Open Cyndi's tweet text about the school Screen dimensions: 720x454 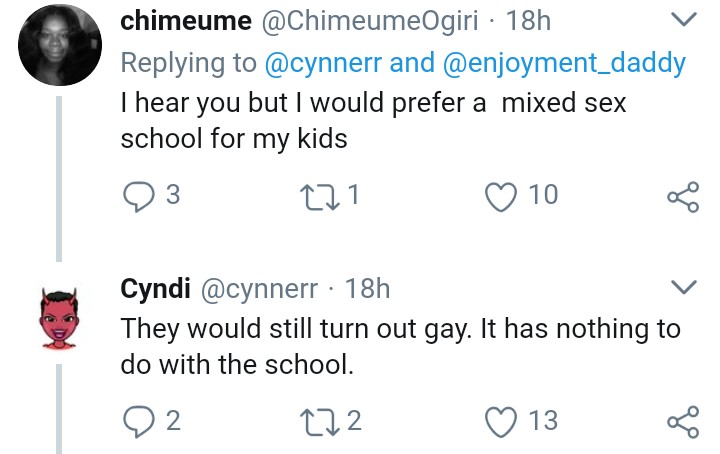point(400,346)
